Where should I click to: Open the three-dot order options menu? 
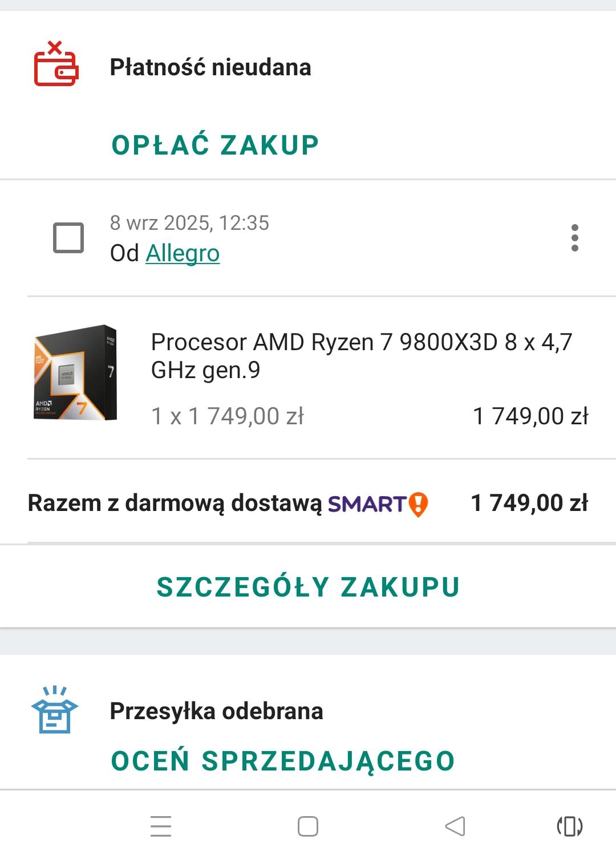(574, 237)
